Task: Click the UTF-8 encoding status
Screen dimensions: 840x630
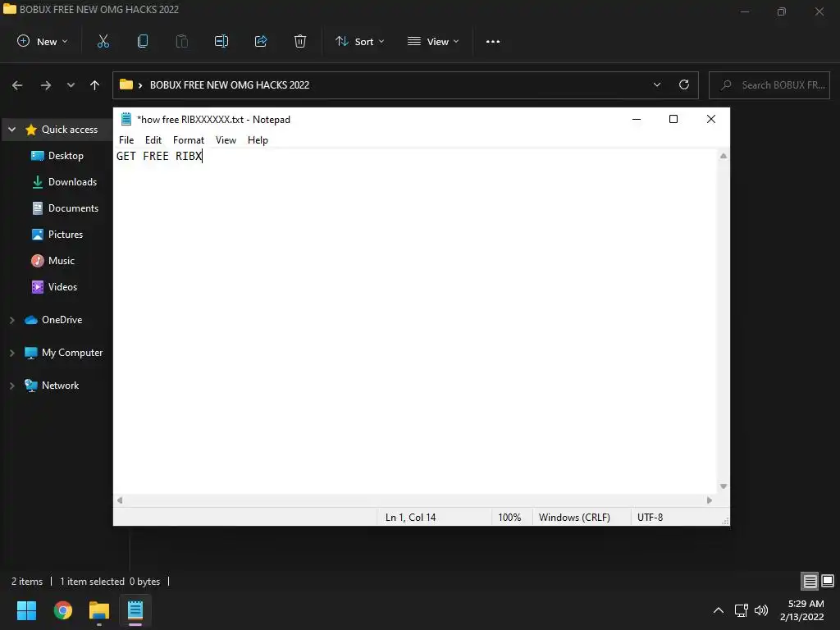Action: (x=650, y=518)
